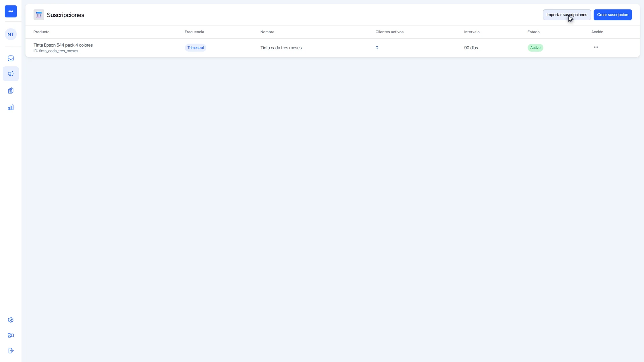Screen dimensions: 644x362
Task: Click the Estado column header
Action: click(534, 32)
